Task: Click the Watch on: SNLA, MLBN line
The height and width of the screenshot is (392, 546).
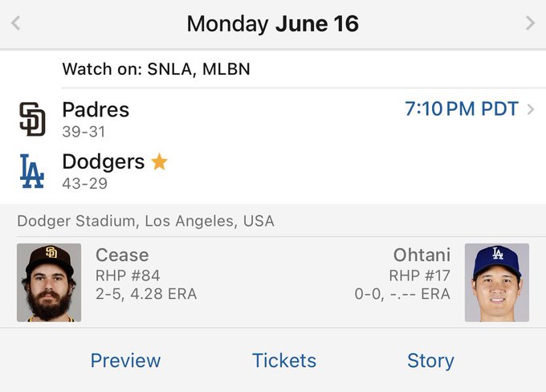Action: coord(156,70)
